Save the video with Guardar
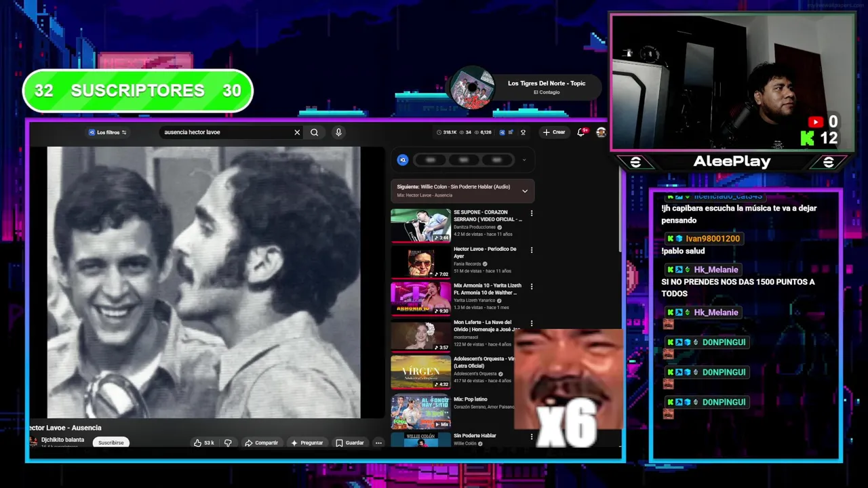This screenshot has height=488, width=868. (350, 443)
